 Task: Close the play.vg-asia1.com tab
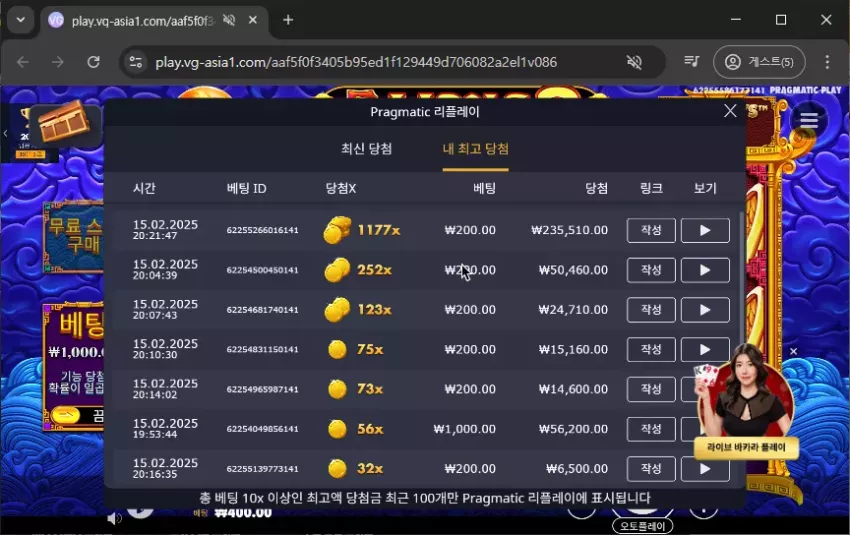[253, 20]
